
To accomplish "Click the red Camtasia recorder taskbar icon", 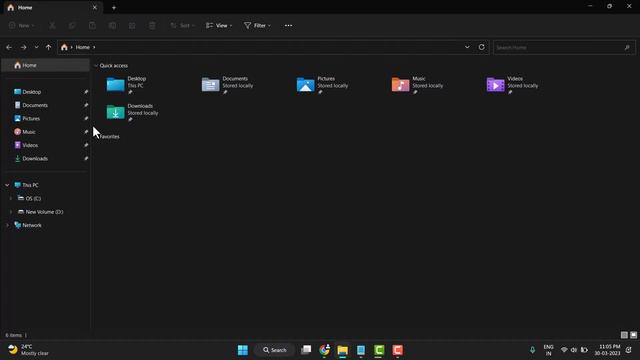I will coord(398,350).
